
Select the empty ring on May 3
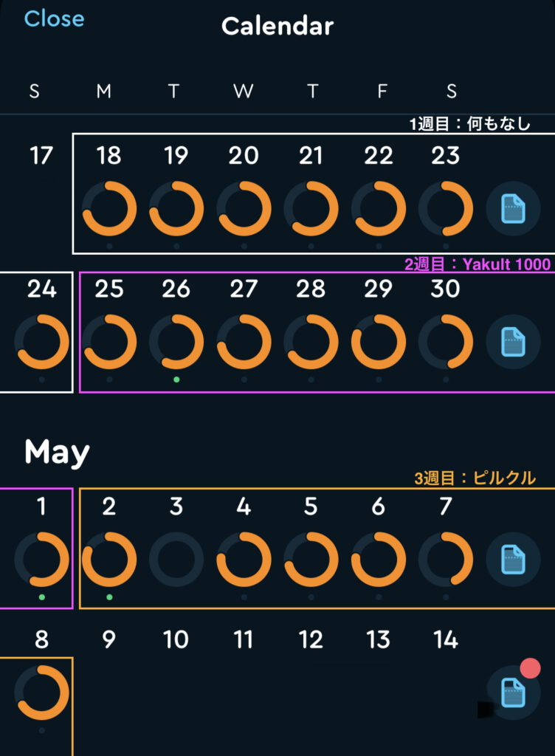coord(176,560)
